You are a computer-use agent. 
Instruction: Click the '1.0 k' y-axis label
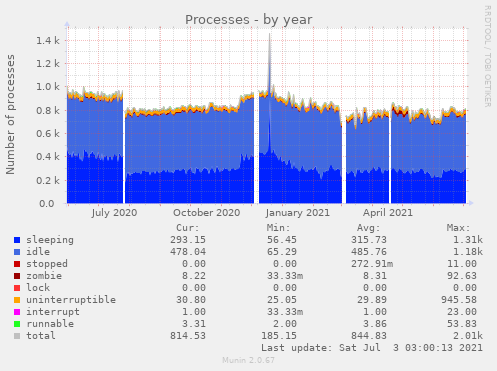tap(48, 87)
